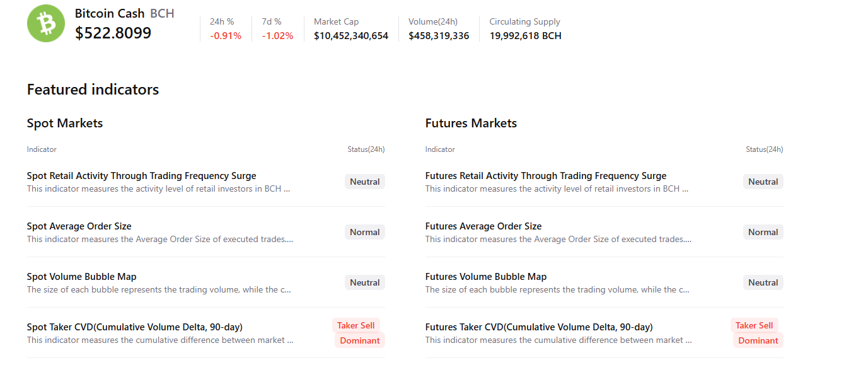Click Normal badge for Futures Average Order Size

point(763,232)
